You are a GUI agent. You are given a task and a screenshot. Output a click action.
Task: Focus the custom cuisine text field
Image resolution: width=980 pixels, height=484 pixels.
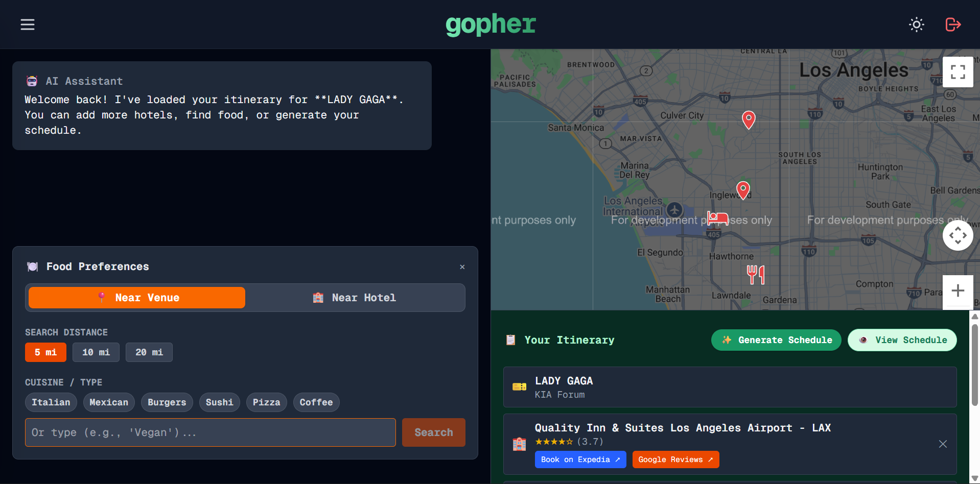pos(211,432)
